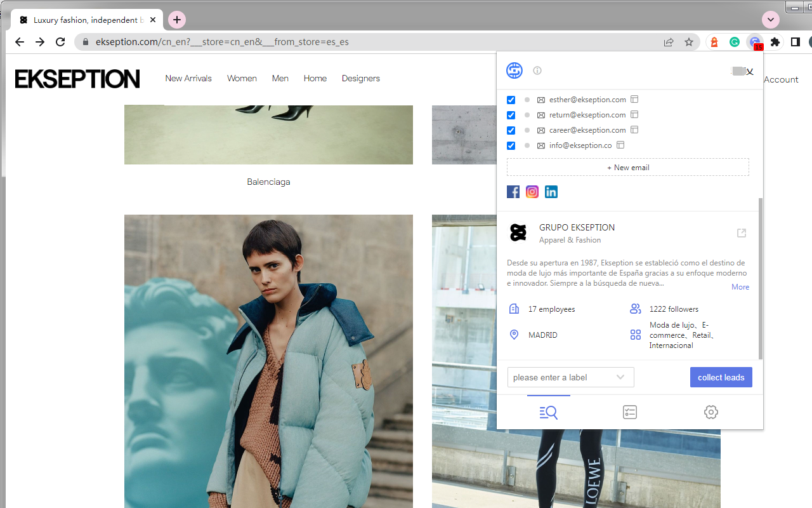Add a new email with + New email
Screen dimensions: 812x508
point(628,167)
